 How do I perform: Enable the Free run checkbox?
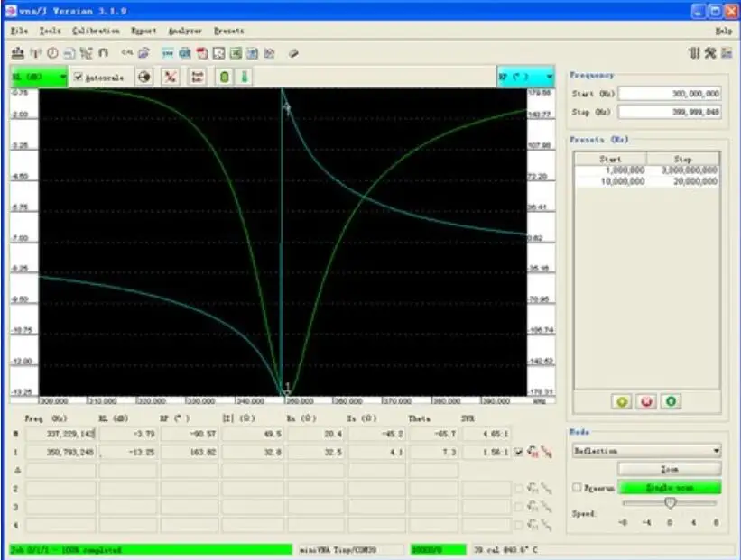coord(577,487)
